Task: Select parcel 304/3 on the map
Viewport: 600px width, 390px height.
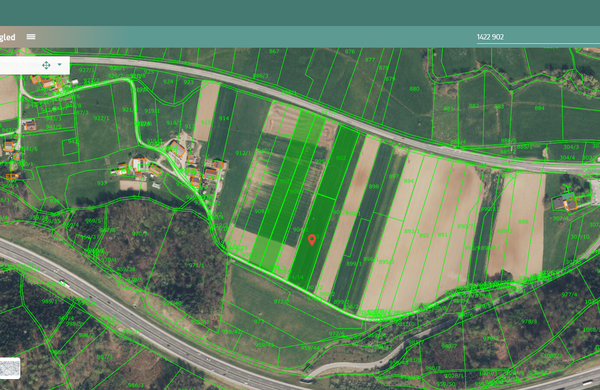Action: click(x=571, y=147)
